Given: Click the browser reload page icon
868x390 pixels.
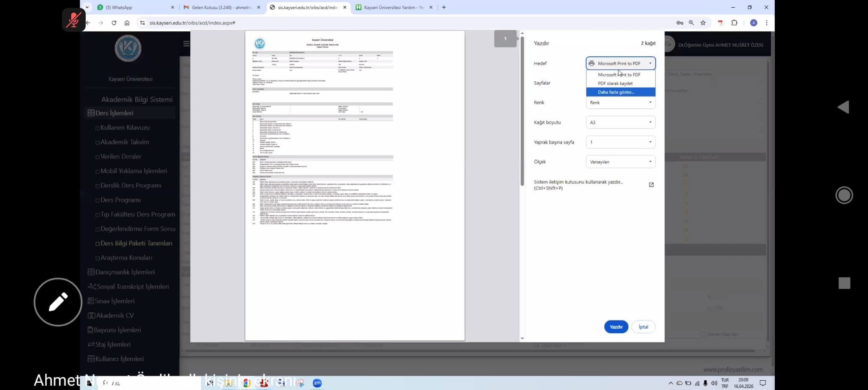Looking at the screenshot, I should pos(114,23).
